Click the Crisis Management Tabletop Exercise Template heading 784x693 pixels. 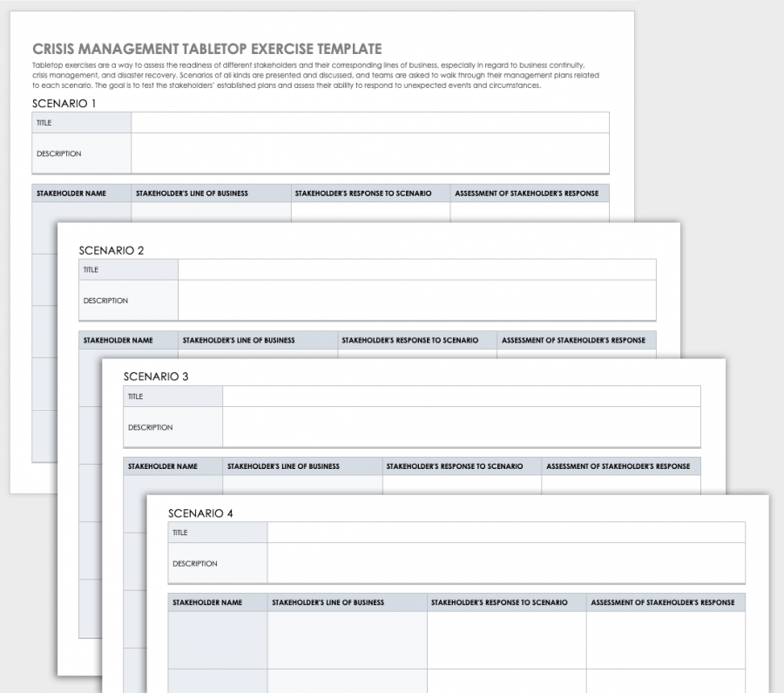click(206, 49)
